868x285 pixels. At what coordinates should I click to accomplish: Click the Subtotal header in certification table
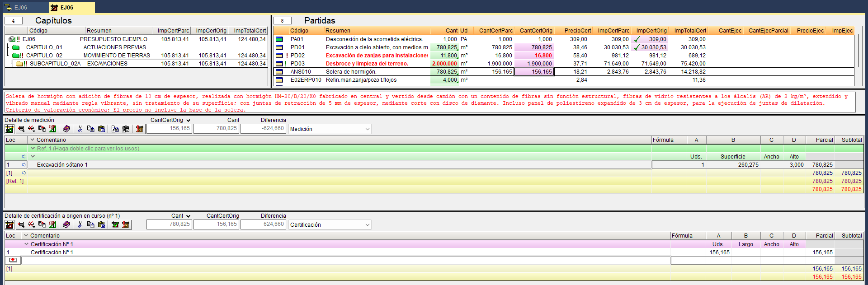(849, 236)
